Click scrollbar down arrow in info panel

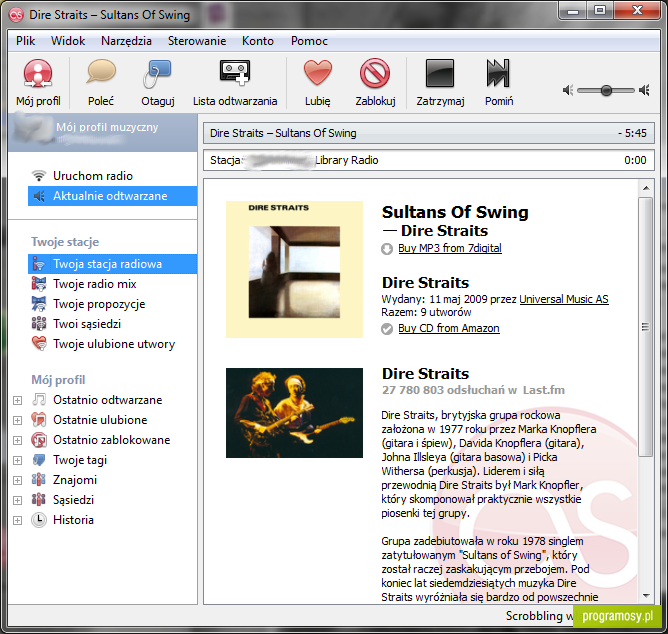(646, 596)
